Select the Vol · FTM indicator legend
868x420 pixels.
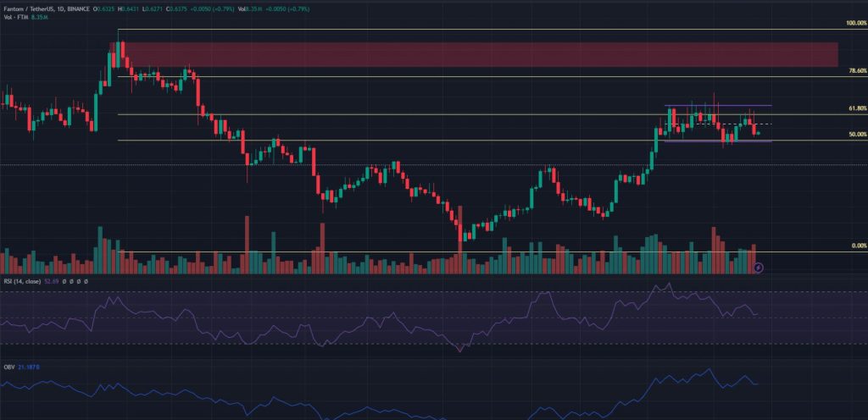point(17,17)
